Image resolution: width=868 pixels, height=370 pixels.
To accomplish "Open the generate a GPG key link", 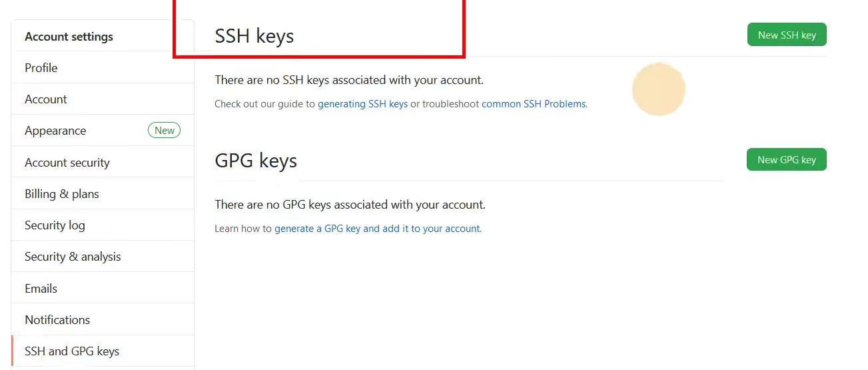I will coord(377,229).
